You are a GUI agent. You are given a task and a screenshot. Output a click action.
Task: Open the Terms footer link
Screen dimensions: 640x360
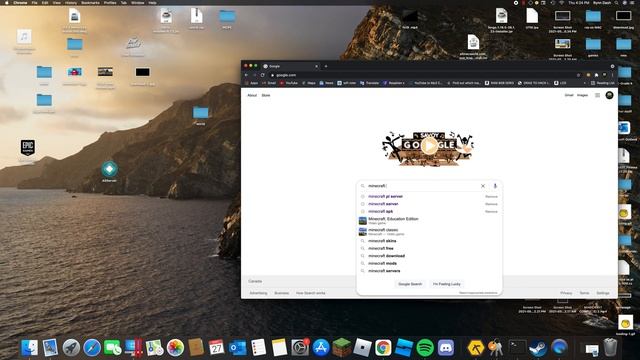tap(584, 293)
